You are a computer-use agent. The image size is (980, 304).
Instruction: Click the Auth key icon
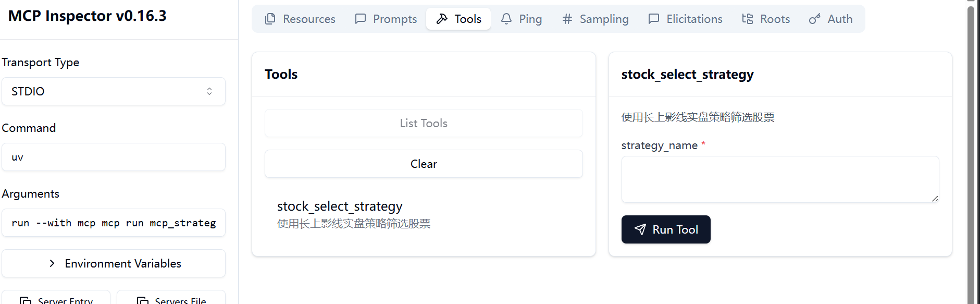tap(814, 19)
